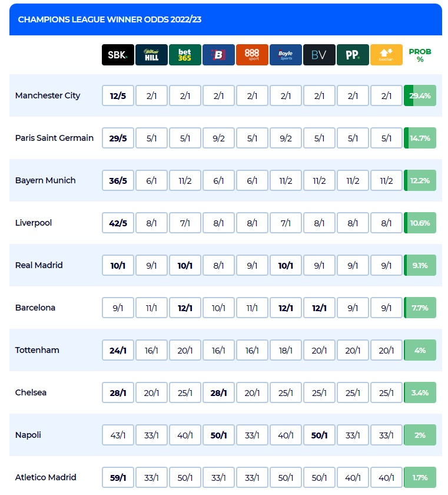Click Napoli 2% probability bar
Viewport: 448px width, 495px height.
pos(420,435)
